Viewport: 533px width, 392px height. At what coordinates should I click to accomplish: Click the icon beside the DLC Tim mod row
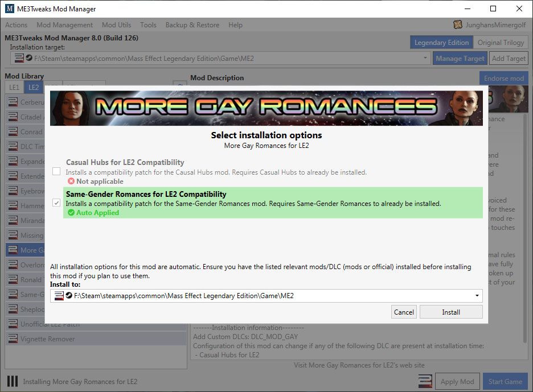click(x=13, y=146)
